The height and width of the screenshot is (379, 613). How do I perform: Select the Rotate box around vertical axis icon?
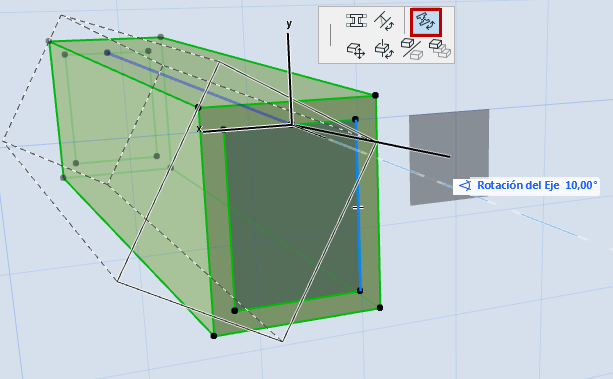[x=384, y=49]
